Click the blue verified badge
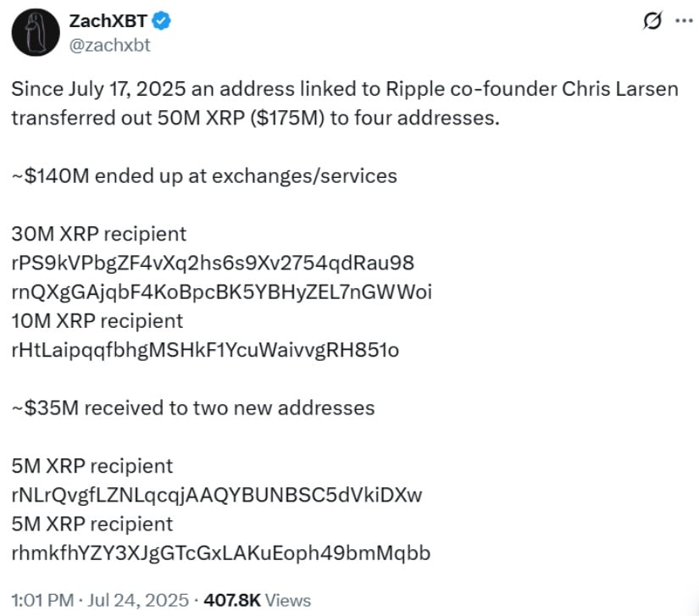 click(161, 21)
